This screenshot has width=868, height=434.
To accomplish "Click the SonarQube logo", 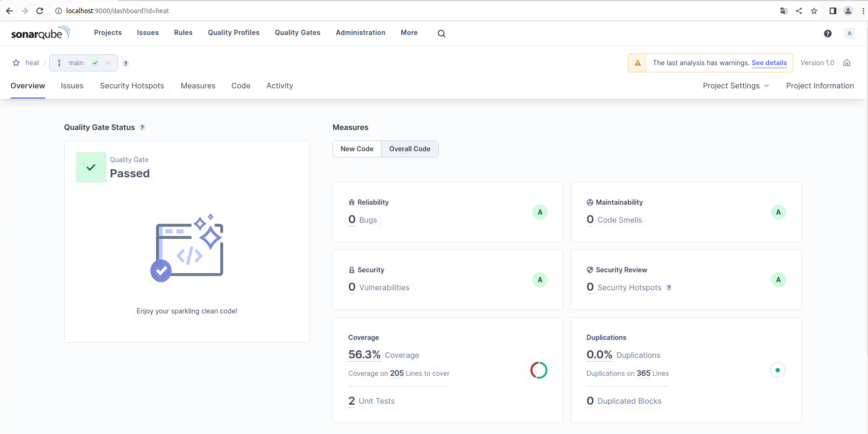I will [x=41, y=33].
